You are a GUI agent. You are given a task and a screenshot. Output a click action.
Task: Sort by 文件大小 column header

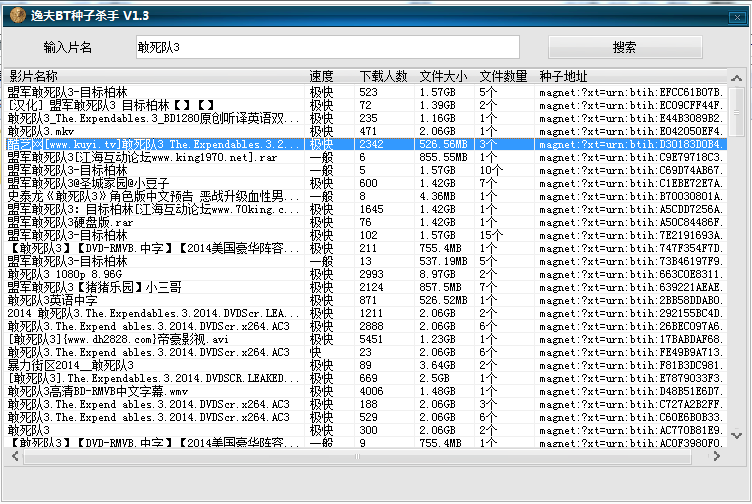pyautogui.click(x=443, y=76)
